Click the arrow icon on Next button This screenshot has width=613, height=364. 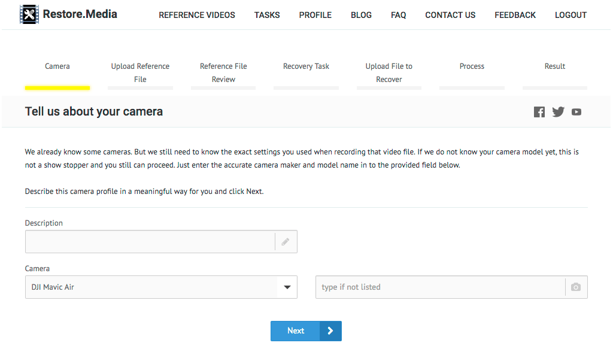(330, 330)
